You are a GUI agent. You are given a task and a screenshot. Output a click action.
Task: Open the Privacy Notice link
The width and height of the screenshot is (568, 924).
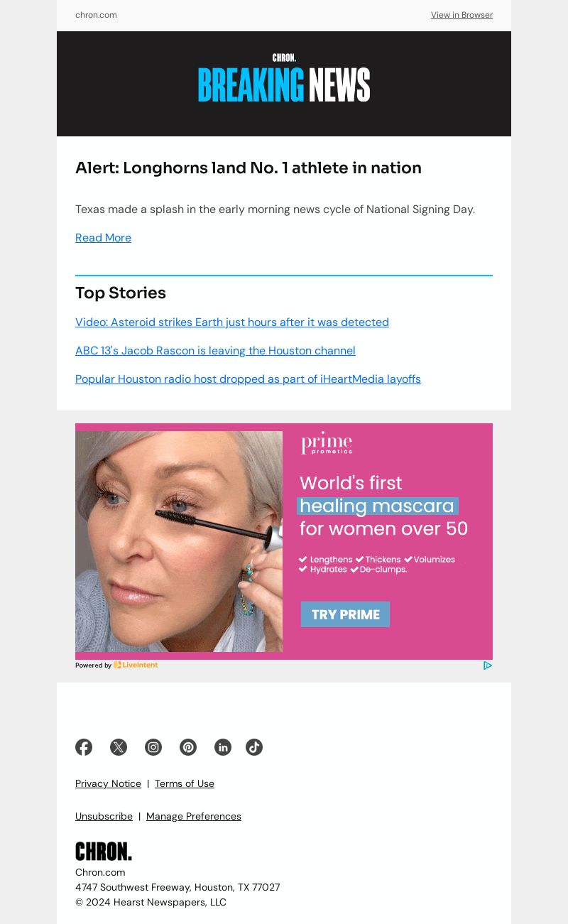(108, 783)
